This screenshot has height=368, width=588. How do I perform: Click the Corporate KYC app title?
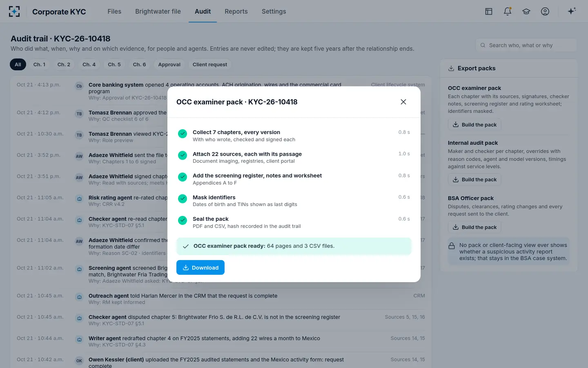click(59, 11)
